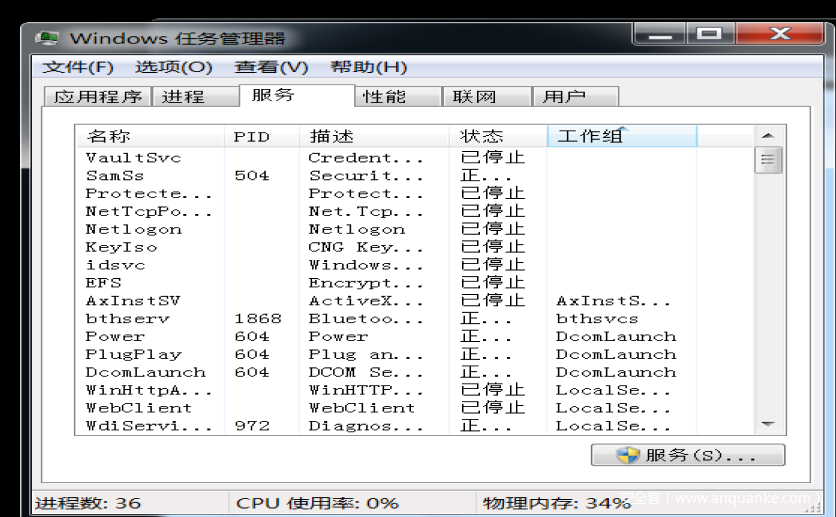Click the scrollbar down arrow

(x=768, y=424)
